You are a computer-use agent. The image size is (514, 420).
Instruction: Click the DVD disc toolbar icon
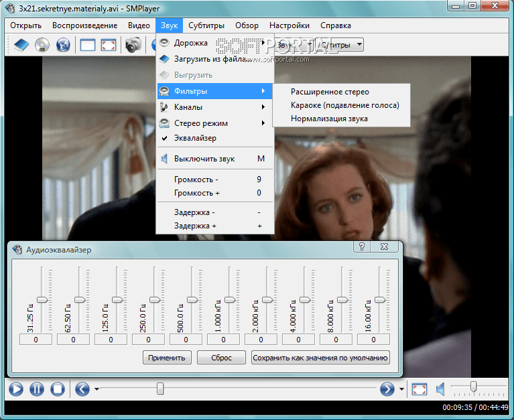[42, 45]
